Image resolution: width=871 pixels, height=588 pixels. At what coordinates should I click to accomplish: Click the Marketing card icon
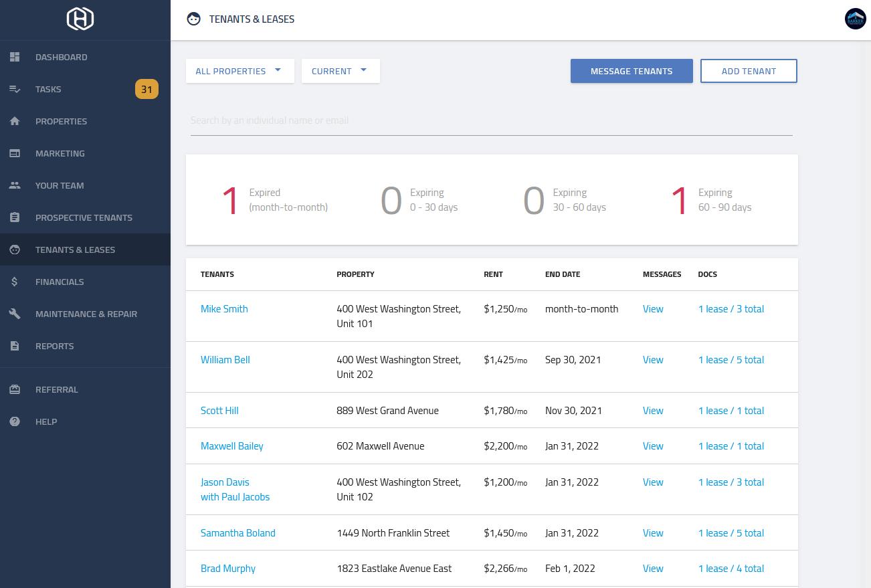click(x=15, y=153)
